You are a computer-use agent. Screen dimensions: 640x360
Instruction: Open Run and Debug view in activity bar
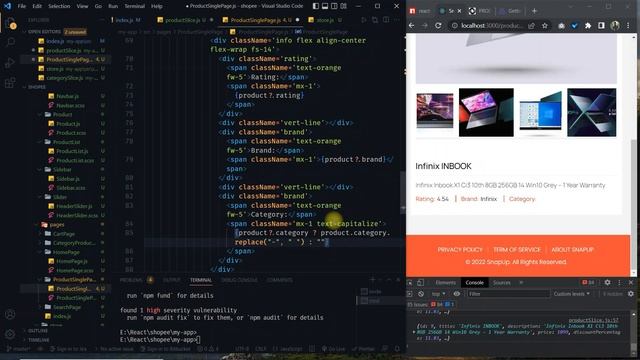click(x=11, y=62)
